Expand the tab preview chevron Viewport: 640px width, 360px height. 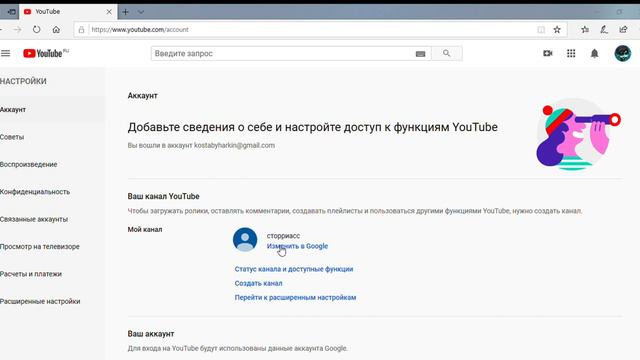(x=141, y=12)
